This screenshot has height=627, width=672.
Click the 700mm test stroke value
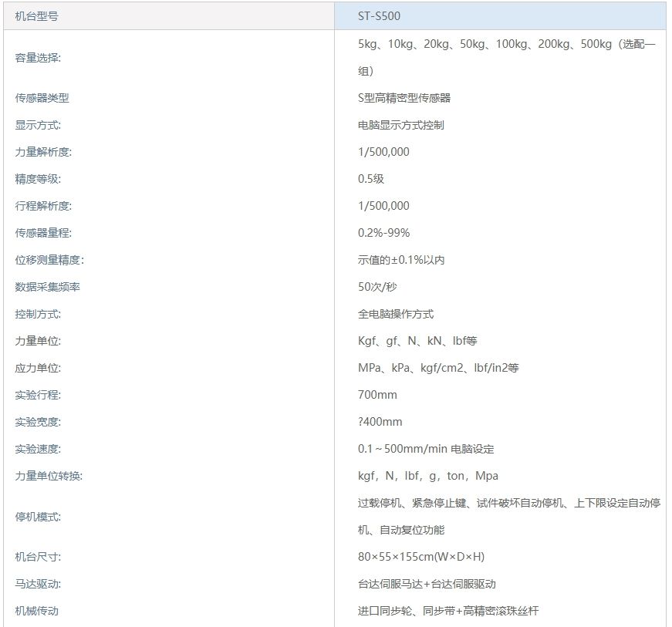coord(377,395)
